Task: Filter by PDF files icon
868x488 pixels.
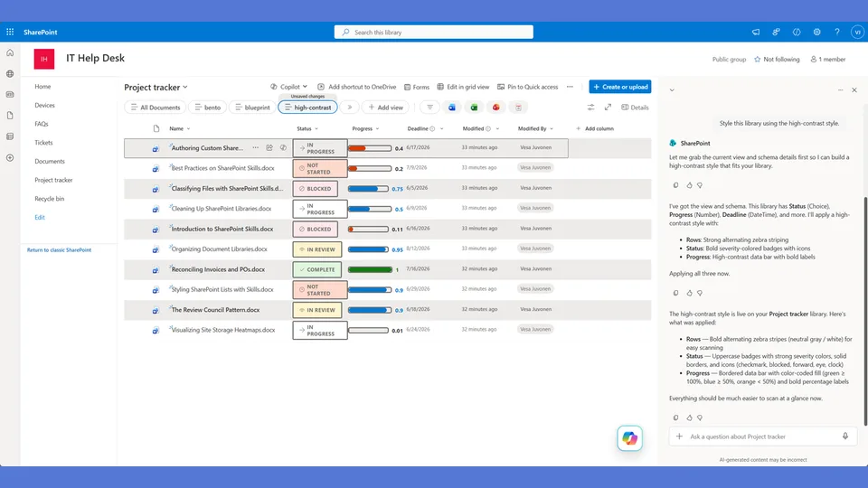Action: click(518, 108)
